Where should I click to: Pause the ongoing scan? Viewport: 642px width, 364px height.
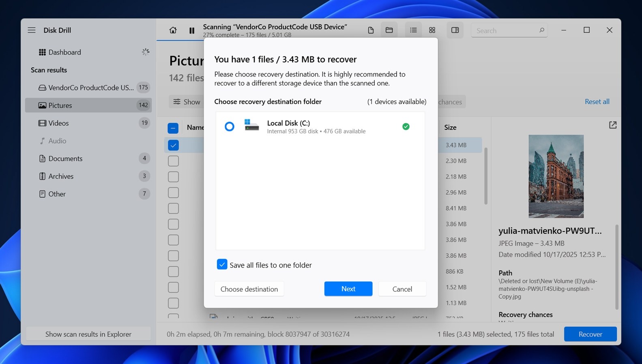pos(192,30)
